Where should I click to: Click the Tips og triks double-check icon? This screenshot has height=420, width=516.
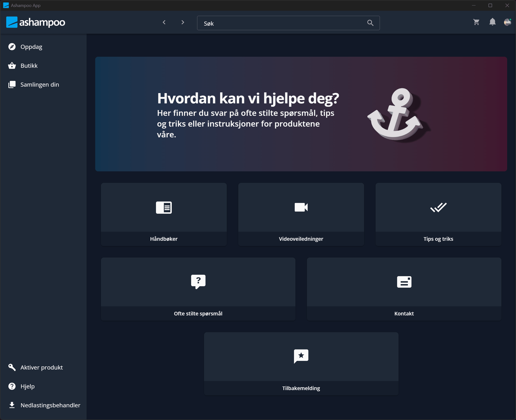438,207
